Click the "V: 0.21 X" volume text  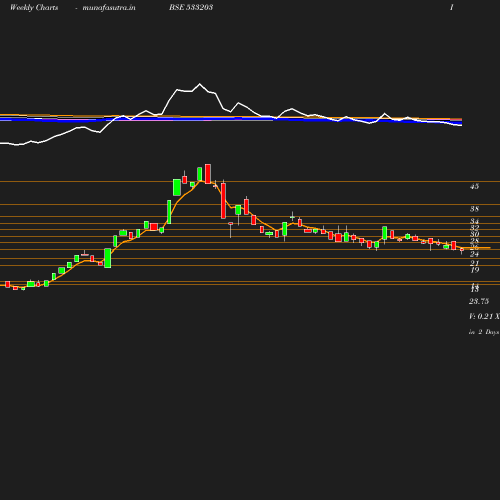click(x=484, y=316)
